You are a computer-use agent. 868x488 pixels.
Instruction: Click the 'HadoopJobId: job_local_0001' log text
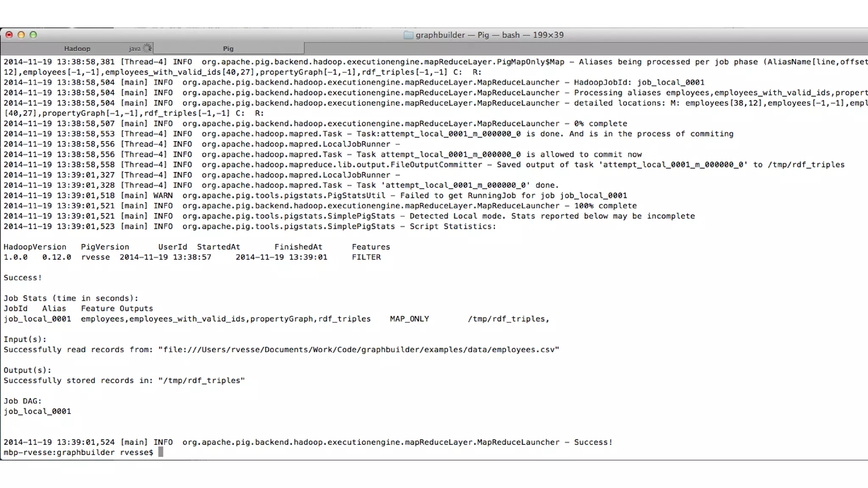[x=639, y=83]
